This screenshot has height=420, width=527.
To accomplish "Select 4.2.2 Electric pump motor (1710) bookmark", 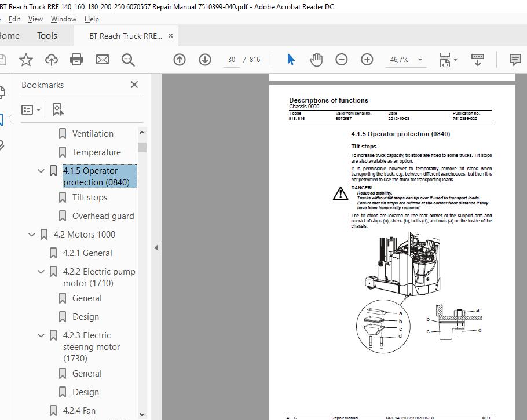I will (x=99, y=277).
